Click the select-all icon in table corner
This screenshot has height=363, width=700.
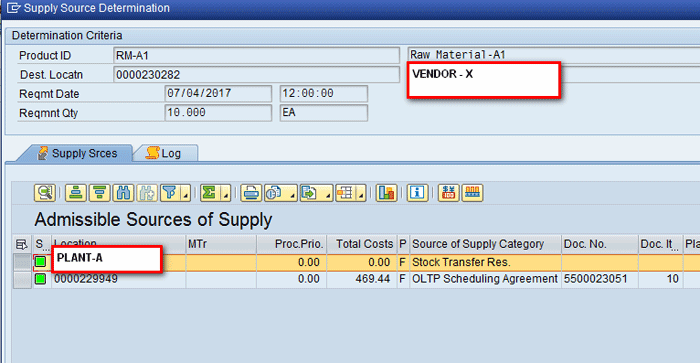pos(21,244)
